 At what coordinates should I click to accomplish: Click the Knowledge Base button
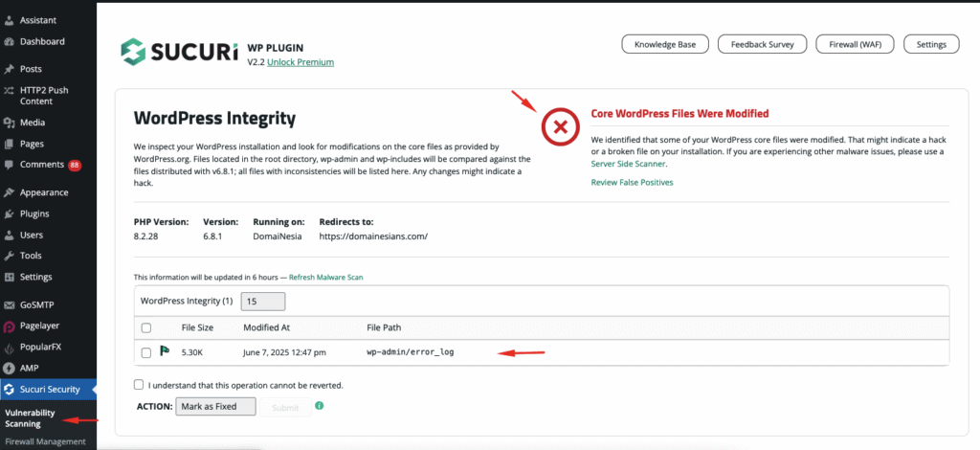click(666, 44)
